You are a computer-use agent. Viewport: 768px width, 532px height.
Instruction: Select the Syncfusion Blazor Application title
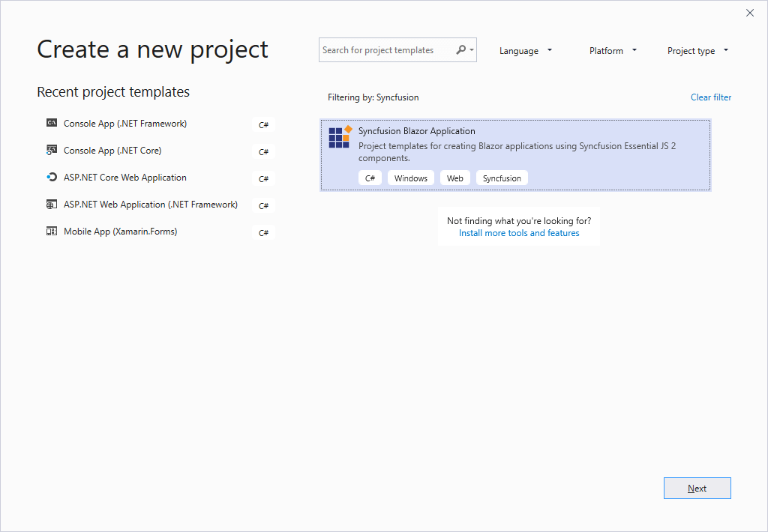(416, 130)
